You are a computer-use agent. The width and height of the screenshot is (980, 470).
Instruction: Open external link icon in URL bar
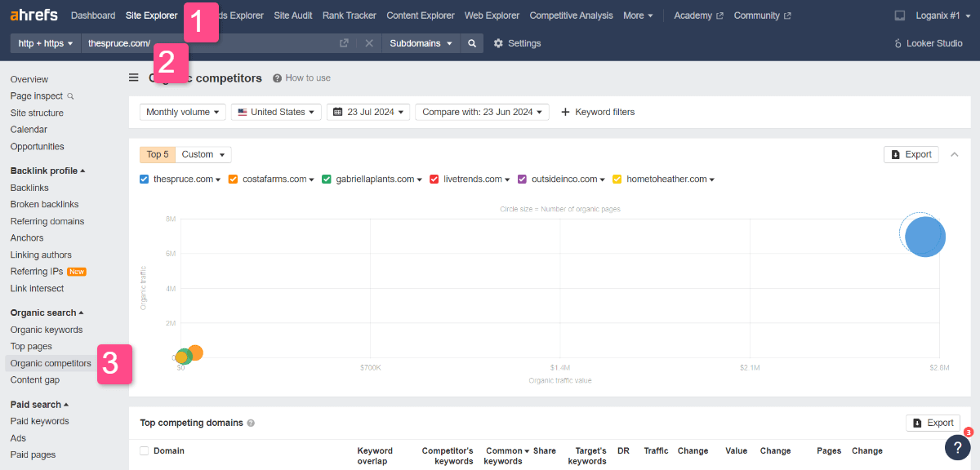point(344,43)
